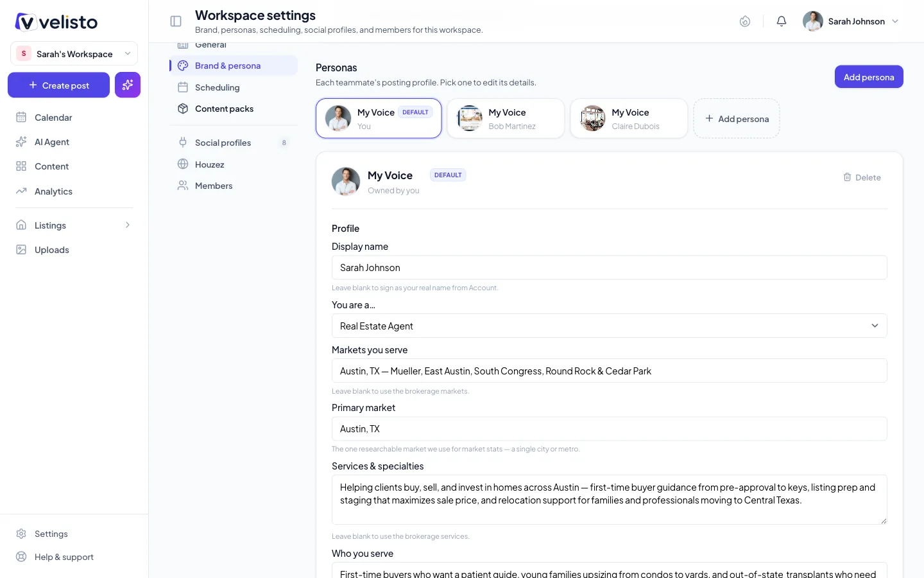Screen dimensions: 924x578
Task: Click the Workspace settings page title
Action: (255, 15)
